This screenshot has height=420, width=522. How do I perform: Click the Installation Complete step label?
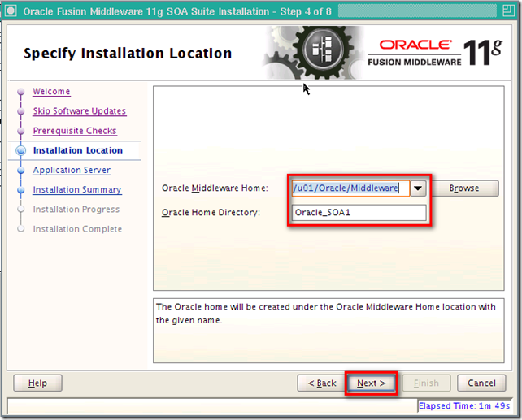(x=77, y=229)
